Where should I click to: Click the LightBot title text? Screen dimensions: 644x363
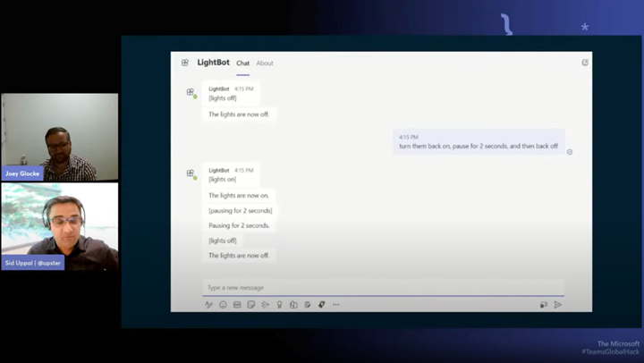click(x=213, y=63)
